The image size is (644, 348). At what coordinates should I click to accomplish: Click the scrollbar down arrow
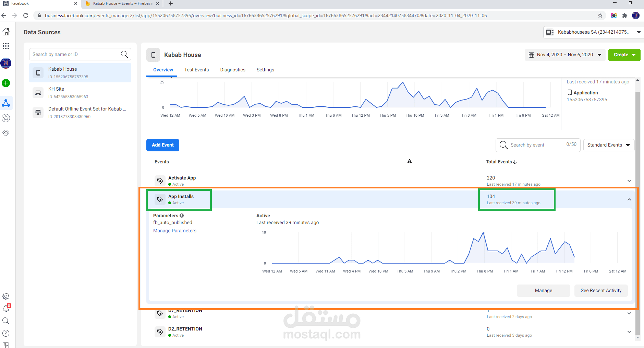click(x=637, y=338)
